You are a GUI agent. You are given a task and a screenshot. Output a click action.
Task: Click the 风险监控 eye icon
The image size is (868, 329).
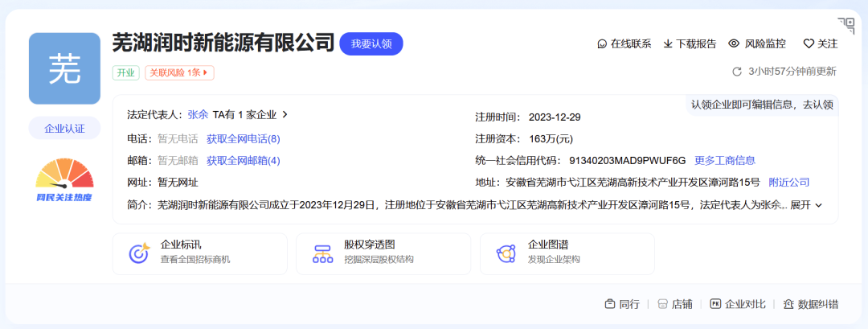[x=734, y=43]
